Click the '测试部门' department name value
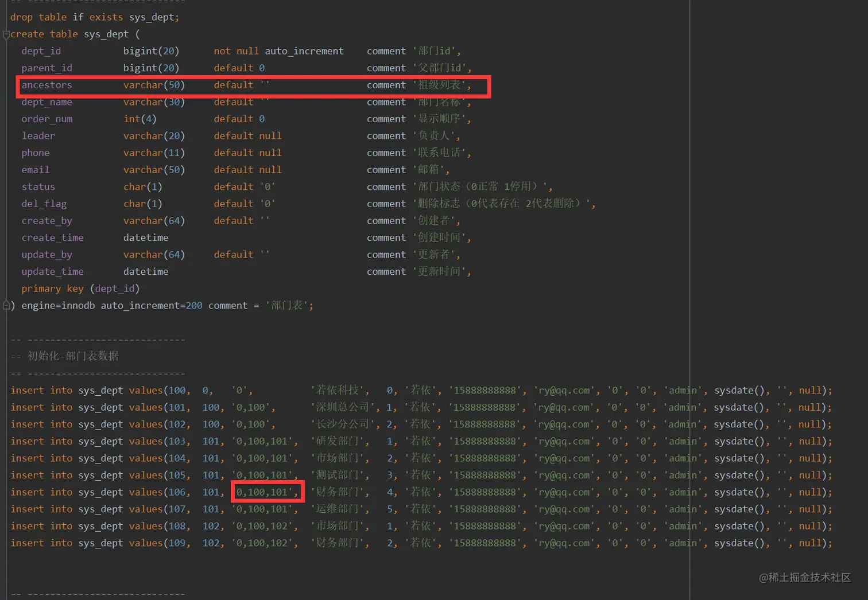868x600 pixels. tap(338, 475)
